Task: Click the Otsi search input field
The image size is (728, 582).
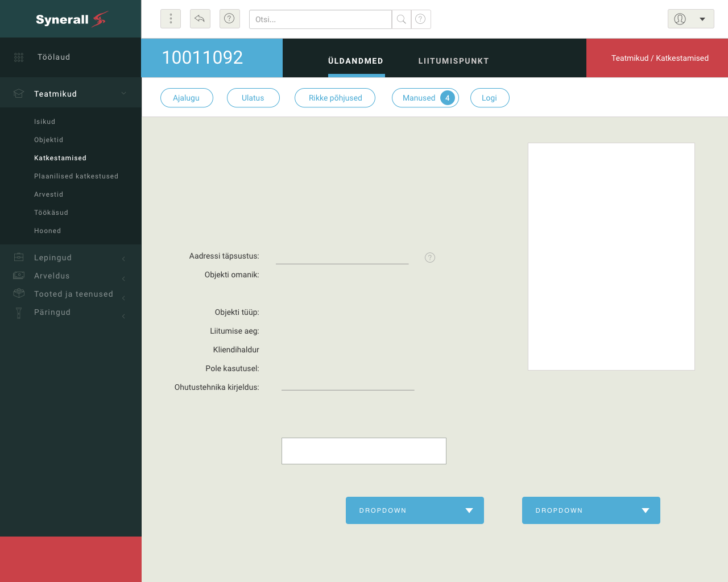Action: (320, 19)
